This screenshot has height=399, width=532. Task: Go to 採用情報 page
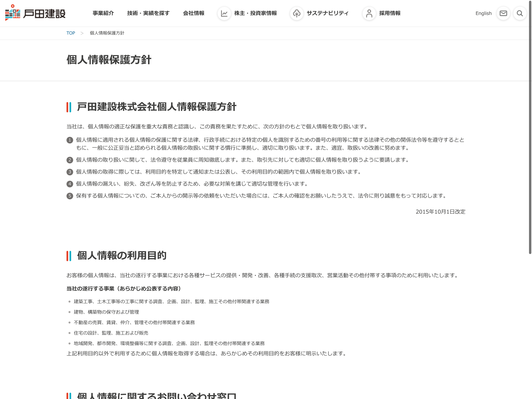[x=390, y=13]
